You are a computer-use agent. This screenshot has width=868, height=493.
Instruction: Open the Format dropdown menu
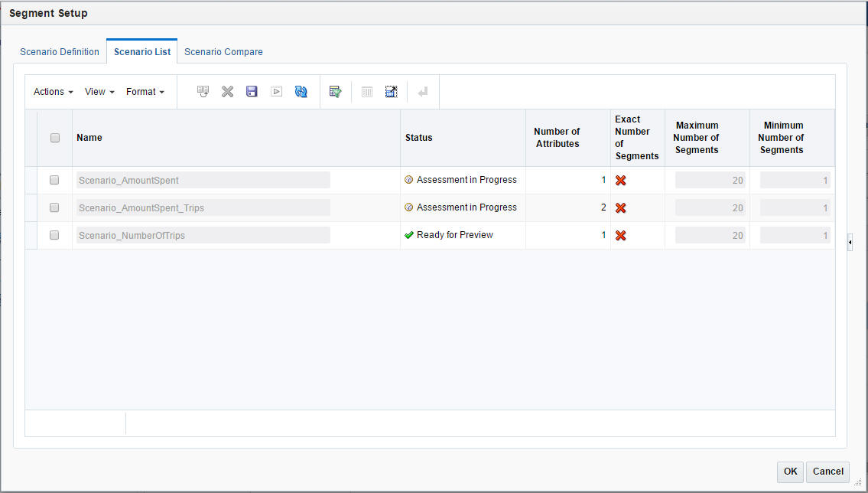(x=145, y=91)
